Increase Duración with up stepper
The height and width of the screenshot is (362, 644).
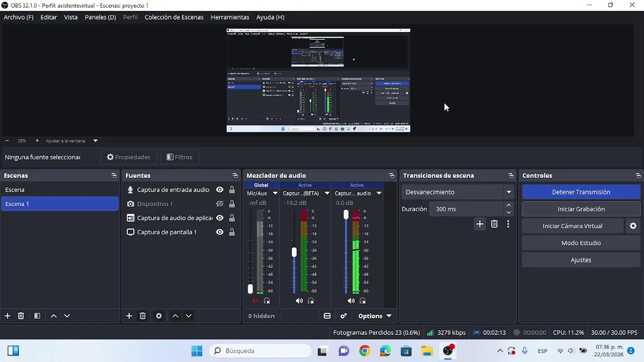tap(509, 205)
